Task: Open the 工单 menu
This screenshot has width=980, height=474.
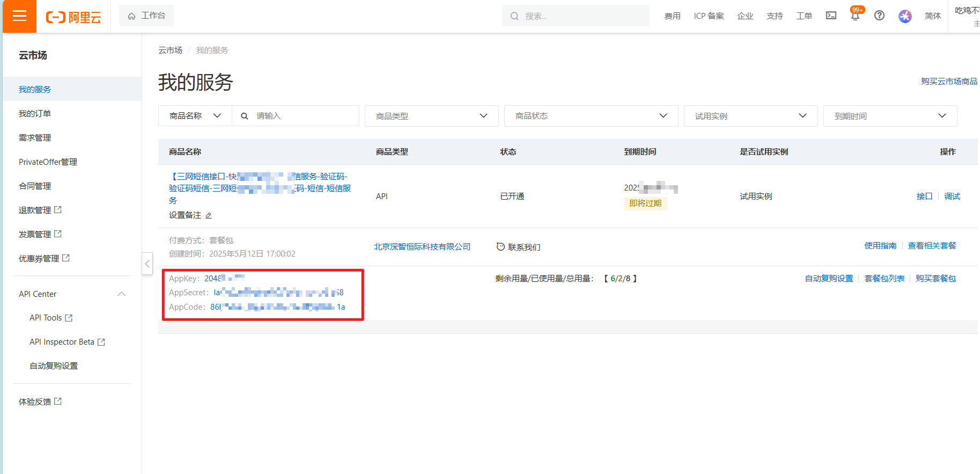Action: 804,16
